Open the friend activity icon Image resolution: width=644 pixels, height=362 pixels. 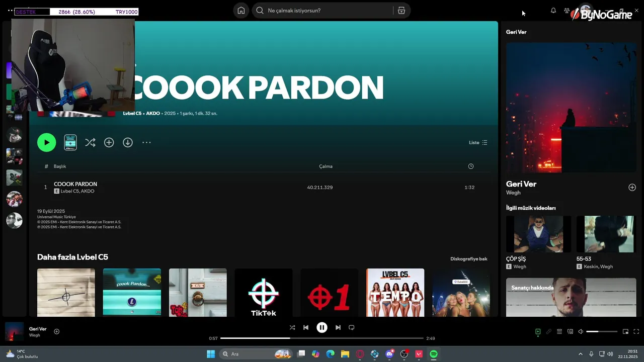tap(567, 11)
